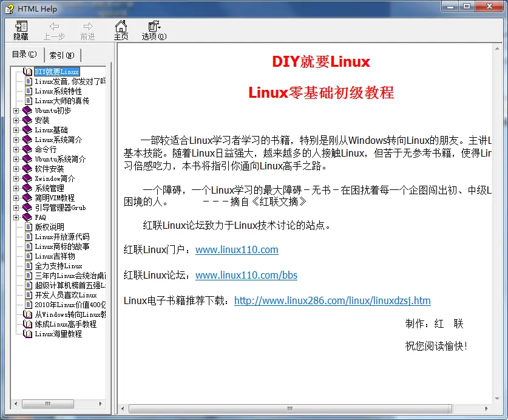Click the Back (上一步) arrow icon
The width and height of the screenshot is (508, 420).
[54, 26]
